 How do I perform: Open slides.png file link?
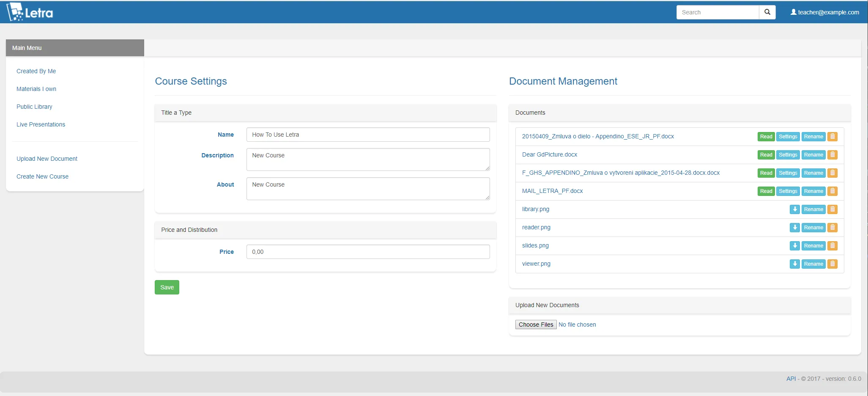[x=535, y=245]
